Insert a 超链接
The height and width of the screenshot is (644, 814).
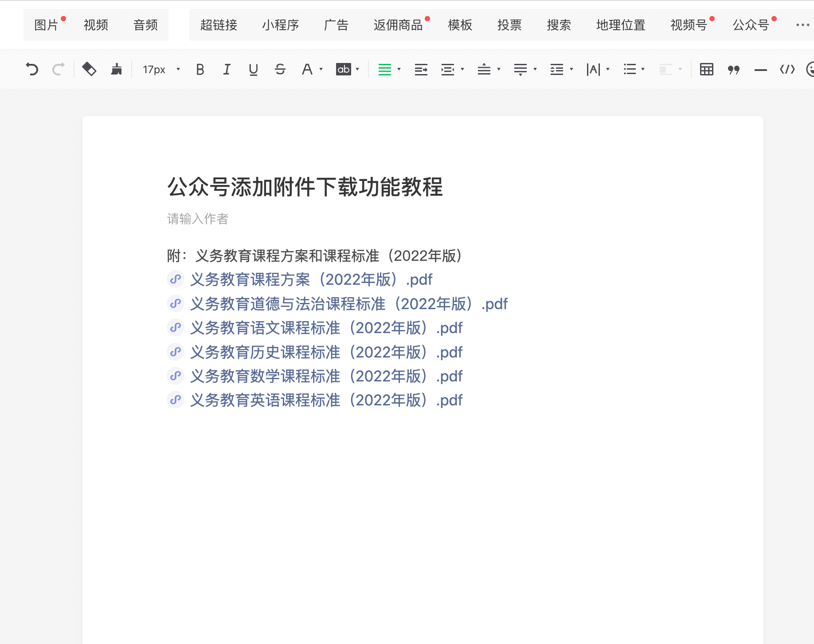[x=219, y=25]
